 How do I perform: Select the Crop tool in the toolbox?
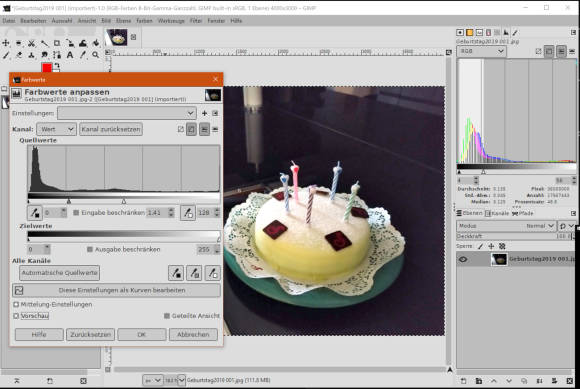tap(57, 43)
